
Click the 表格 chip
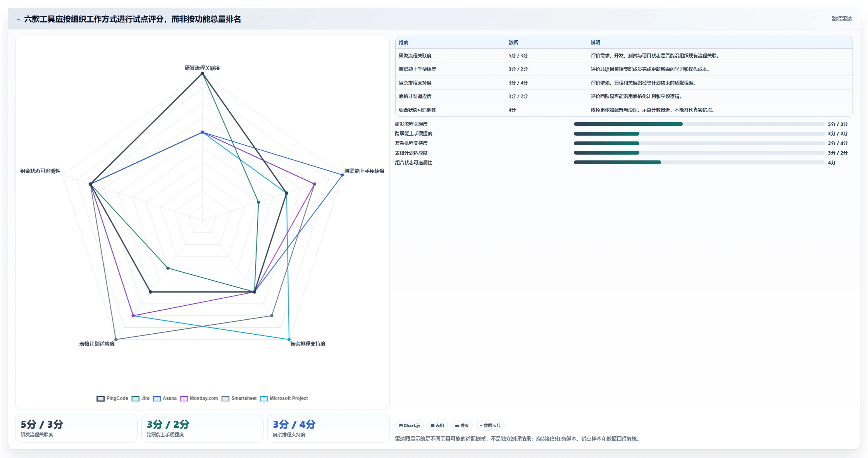437,425
